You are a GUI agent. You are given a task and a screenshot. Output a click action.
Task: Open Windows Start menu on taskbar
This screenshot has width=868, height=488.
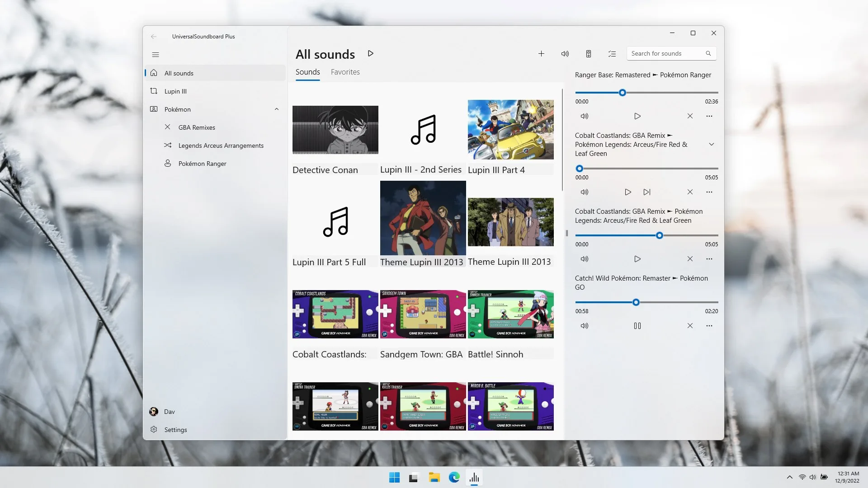[x=394, y=478]
